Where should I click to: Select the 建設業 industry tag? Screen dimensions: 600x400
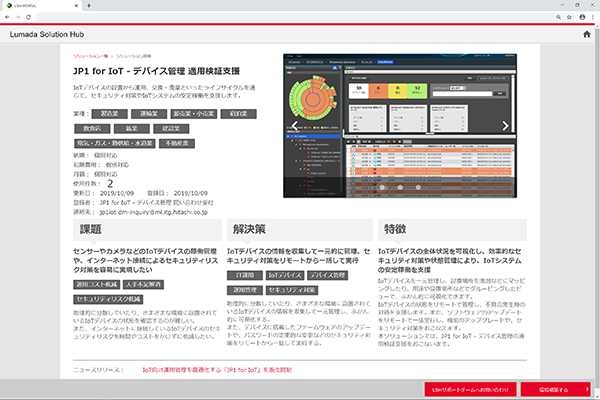171,129
